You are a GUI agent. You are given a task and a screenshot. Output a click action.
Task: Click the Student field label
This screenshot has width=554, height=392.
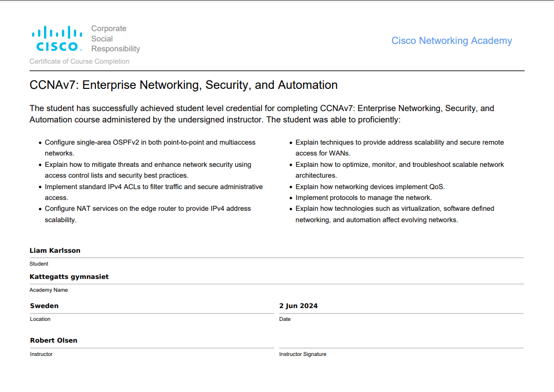point(39,264)
